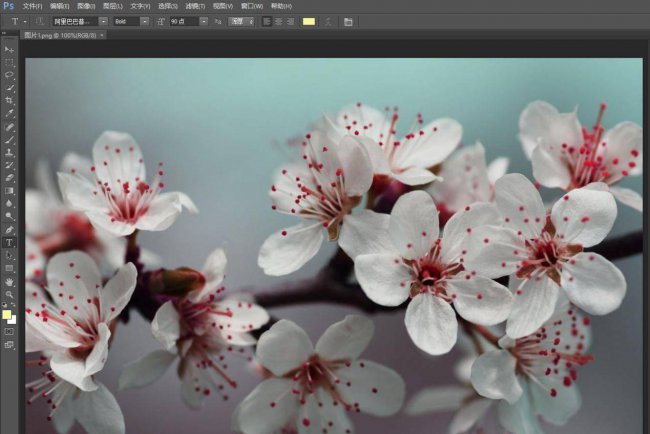Center align the text
This screenshot has width=650, height=434.
tap(279, 22)
